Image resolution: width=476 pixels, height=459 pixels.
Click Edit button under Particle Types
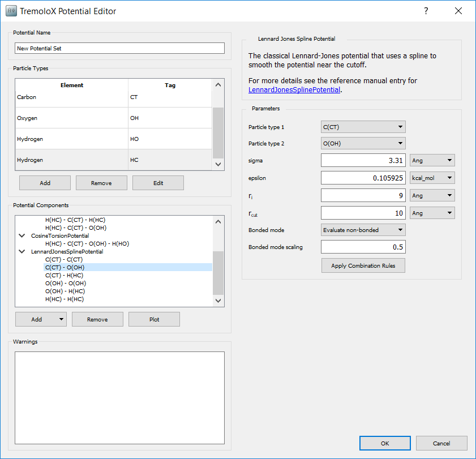coord(158,183)
